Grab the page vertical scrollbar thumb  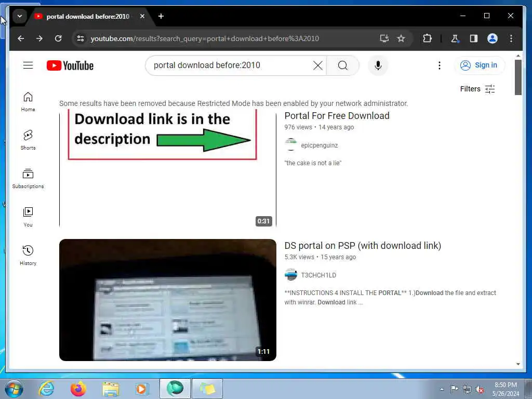518,77
